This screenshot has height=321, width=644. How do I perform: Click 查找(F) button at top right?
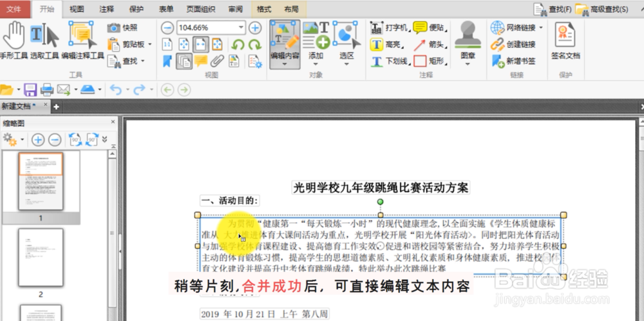coord(553,9)
